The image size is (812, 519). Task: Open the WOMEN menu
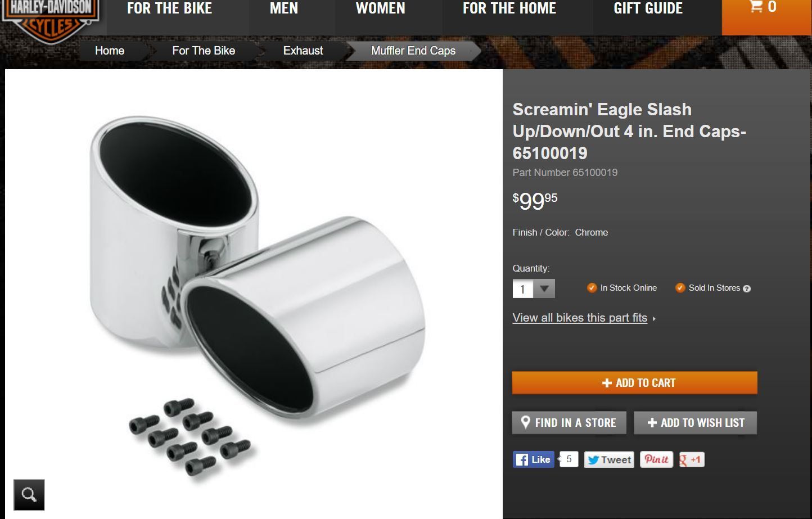(x=381, y=8)
